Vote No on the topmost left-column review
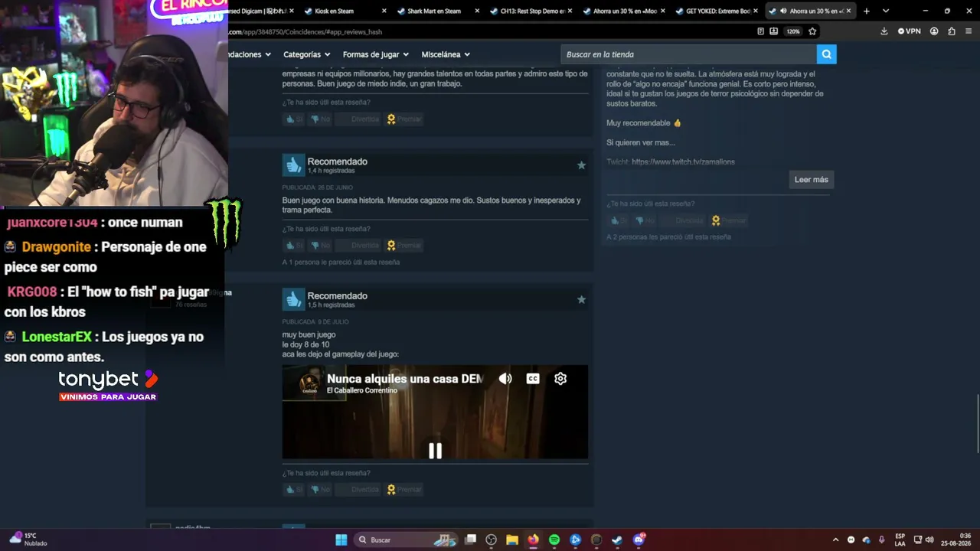This screenshot has width=980, height=551. [x=320, y=119]
